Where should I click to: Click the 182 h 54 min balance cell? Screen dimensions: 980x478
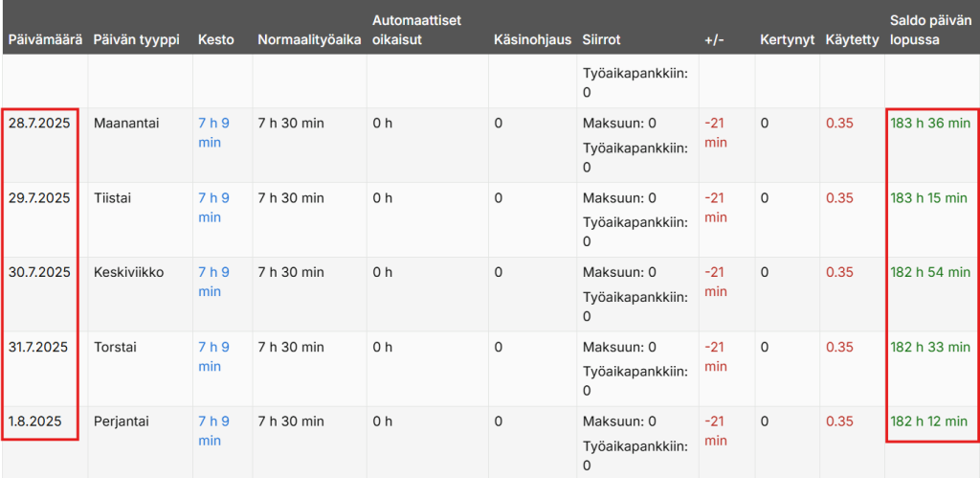click(930, 272)
